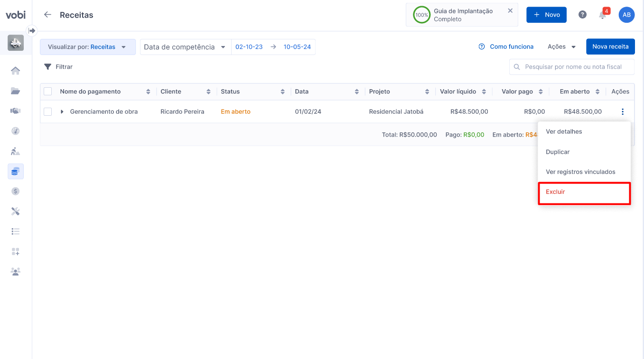644x359 pixels.
Task: Sort by Valor pago column
Action: click(x=541, y=92)
